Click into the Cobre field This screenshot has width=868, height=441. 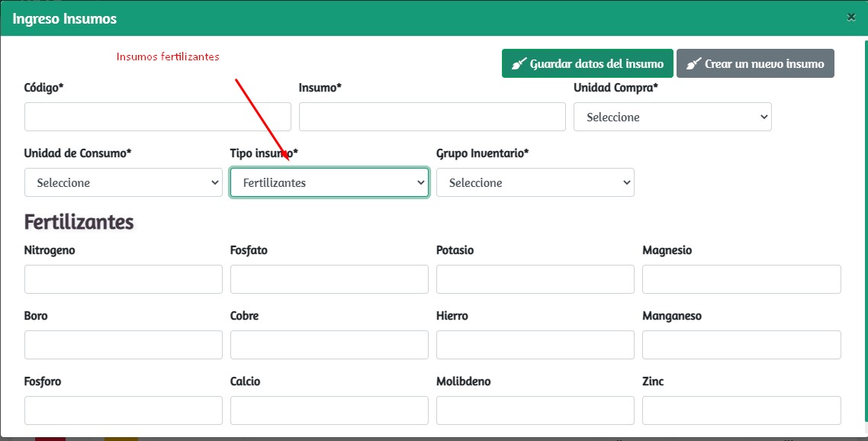click(329, 345)
